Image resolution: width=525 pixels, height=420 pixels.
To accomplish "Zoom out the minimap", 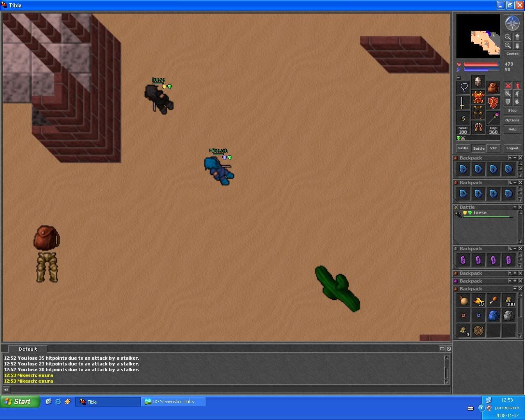I will (508, 37).
